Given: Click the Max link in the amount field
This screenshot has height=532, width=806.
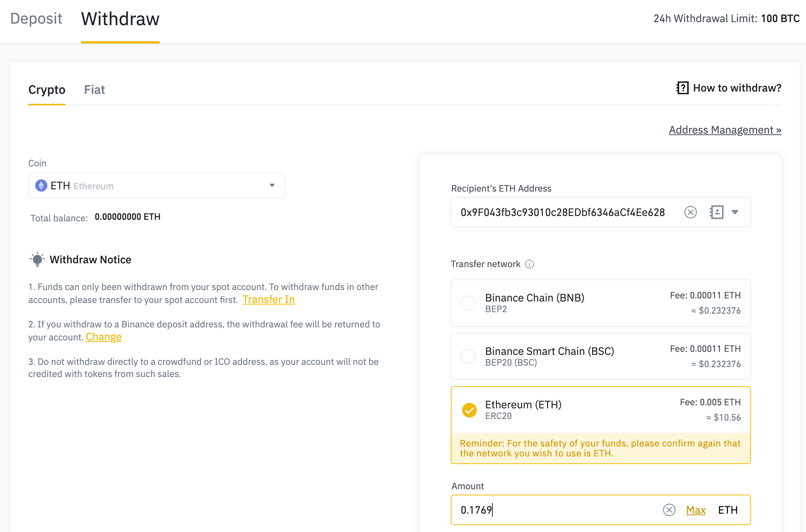Looking at the screenshot, I should [696, 510].
